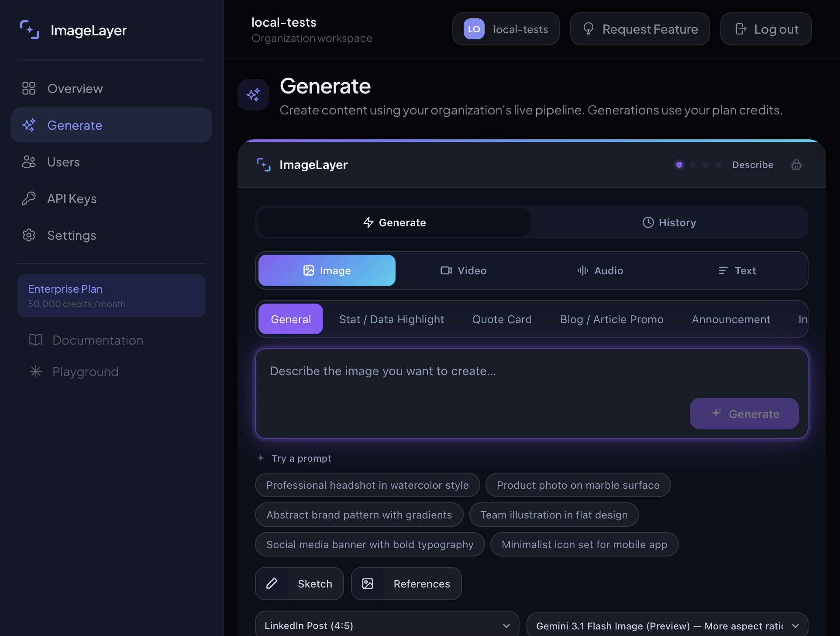Switch to Text content type
This screenshot has width=840, height=636.
737,270
